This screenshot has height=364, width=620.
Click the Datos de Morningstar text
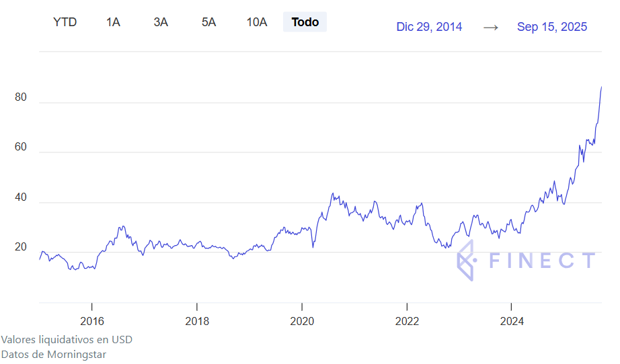[54, 354]
